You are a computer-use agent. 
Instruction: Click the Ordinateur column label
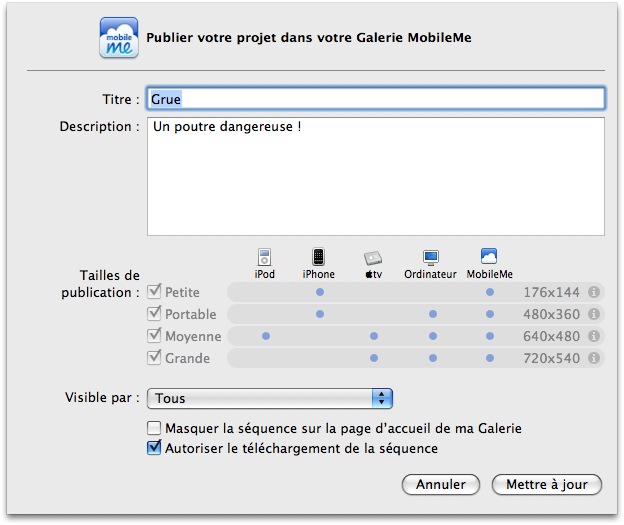[x=430, y=274]
